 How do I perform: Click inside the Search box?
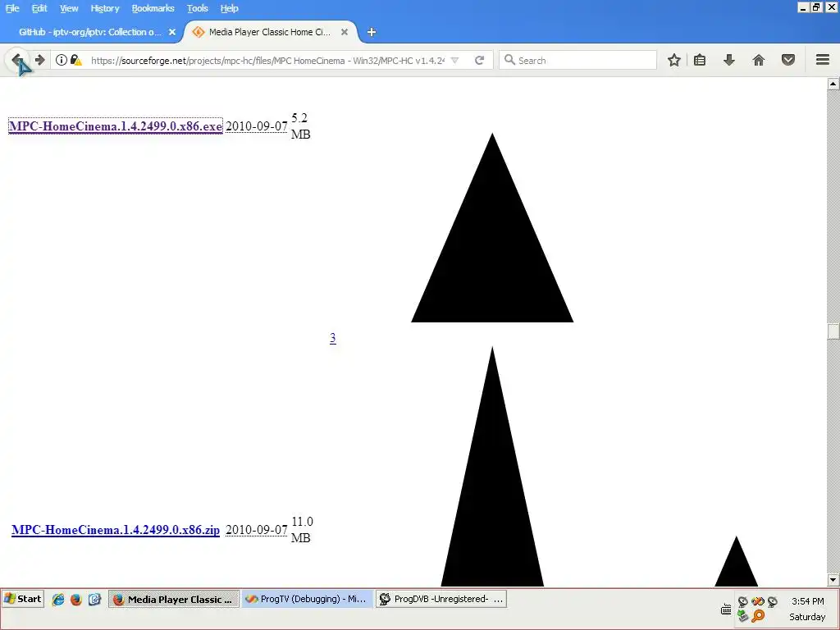click(x=577, y=60)
